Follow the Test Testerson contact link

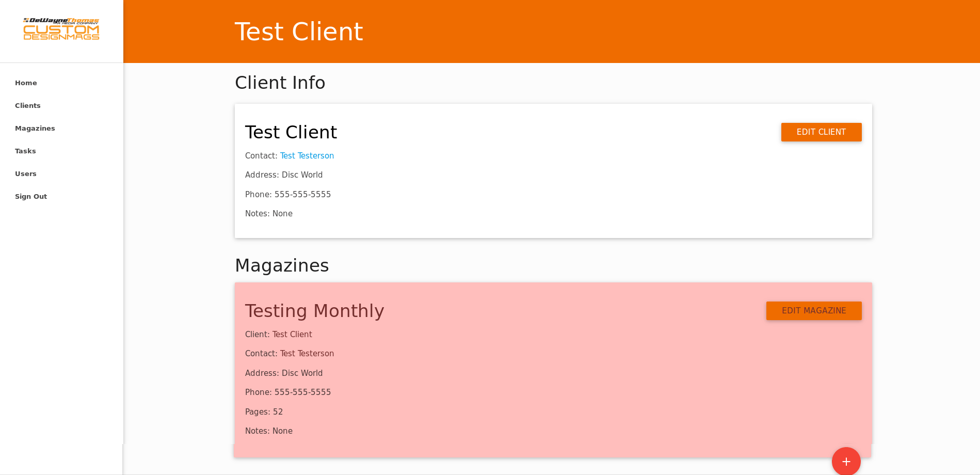click(x=307, y=156)
